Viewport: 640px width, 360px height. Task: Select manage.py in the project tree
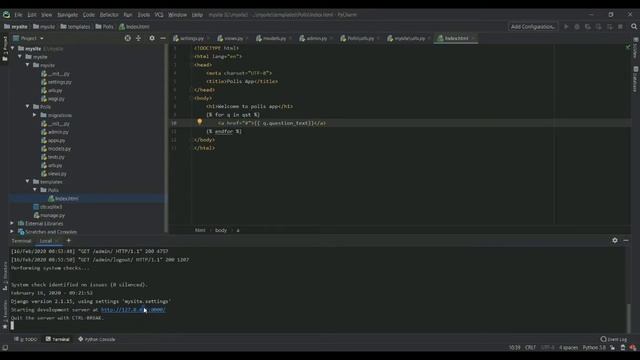pos(52,215)
